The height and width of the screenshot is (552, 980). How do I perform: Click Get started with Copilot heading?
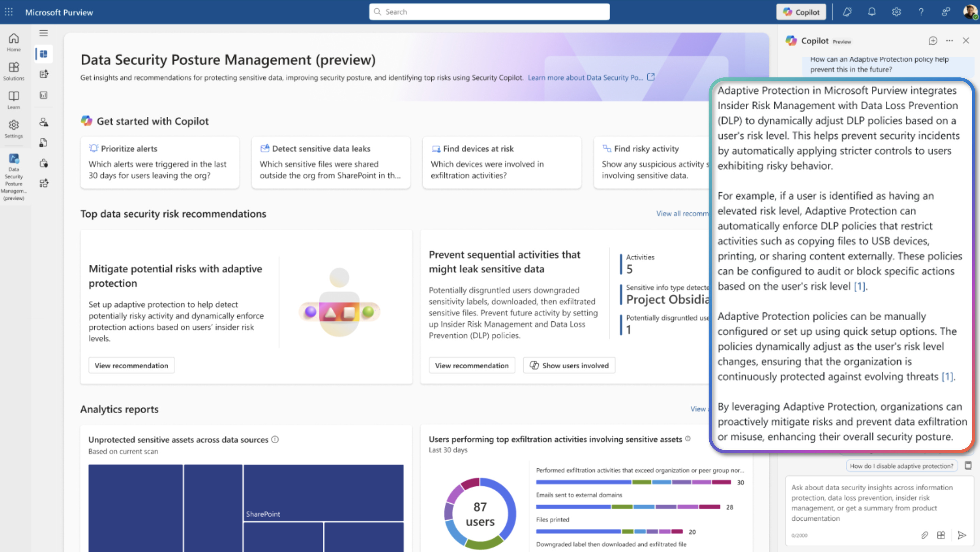(153, 121)
